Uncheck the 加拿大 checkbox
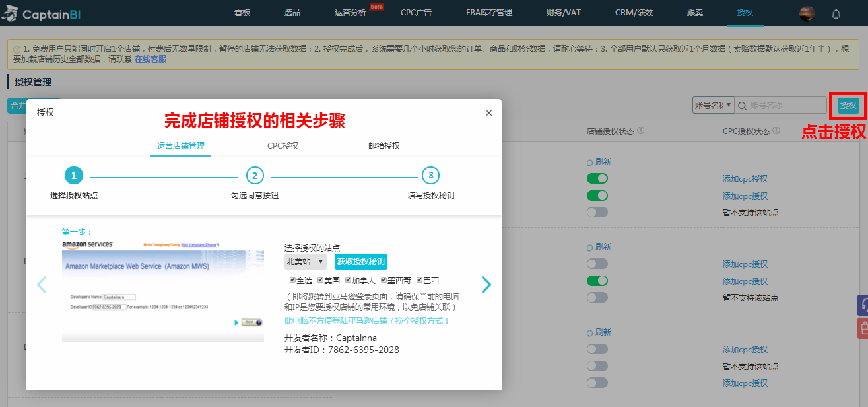The height and width of the screenshot is (407, 868). pyautogui.click(x=349, y=280)
